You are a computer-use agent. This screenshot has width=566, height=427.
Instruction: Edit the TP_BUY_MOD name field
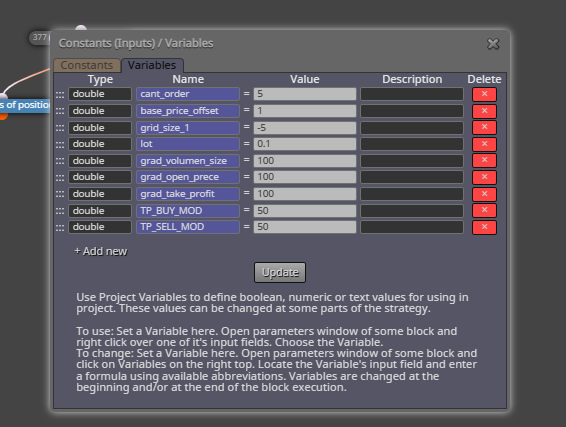188,210
